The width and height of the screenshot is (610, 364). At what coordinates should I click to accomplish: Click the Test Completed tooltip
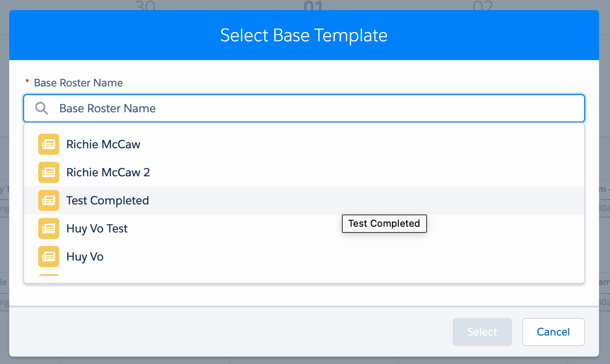point(384,224)
